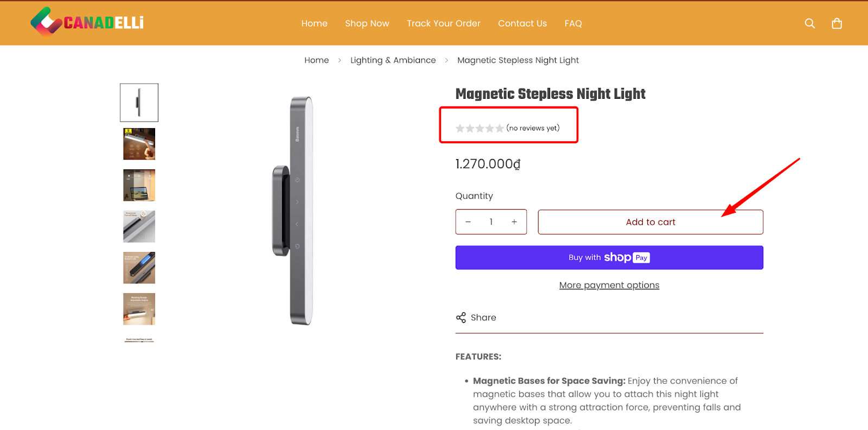Viewport: 868px width, 430px height.
Task: Open the Shop Now menu item
Action: 367,23
